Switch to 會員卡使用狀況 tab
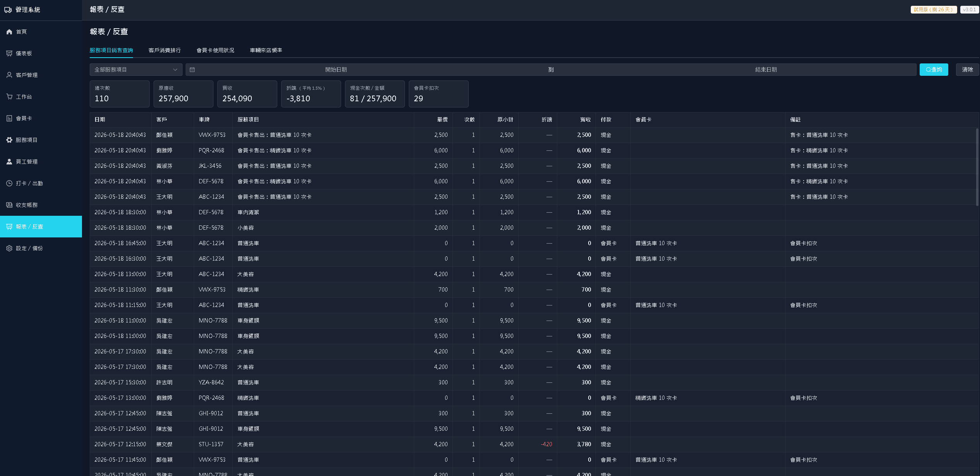Image resolution: width=980 pixels, height=476 pixels. 215,50
